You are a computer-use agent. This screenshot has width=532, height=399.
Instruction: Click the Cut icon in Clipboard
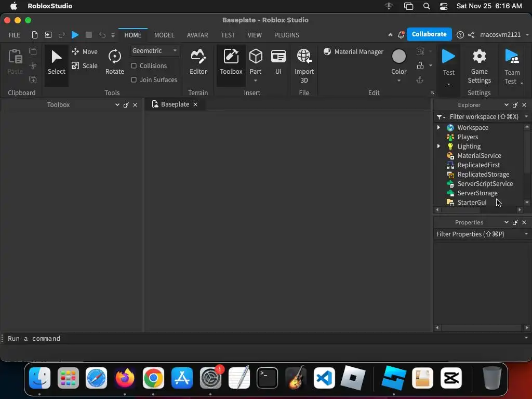(x=33, y=65)
